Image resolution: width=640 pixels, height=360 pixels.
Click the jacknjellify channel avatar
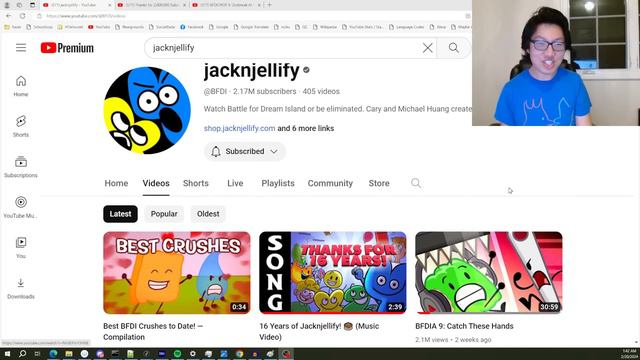(147, 110)
